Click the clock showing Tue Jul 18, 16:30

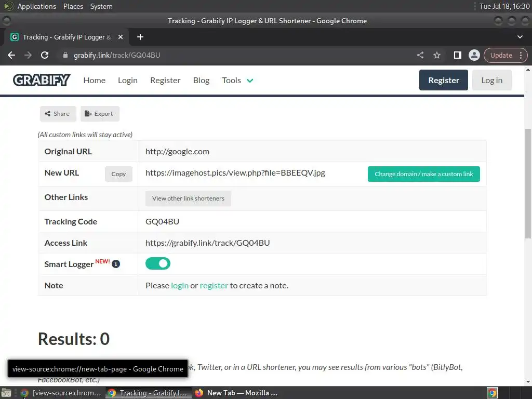[504, 6]
